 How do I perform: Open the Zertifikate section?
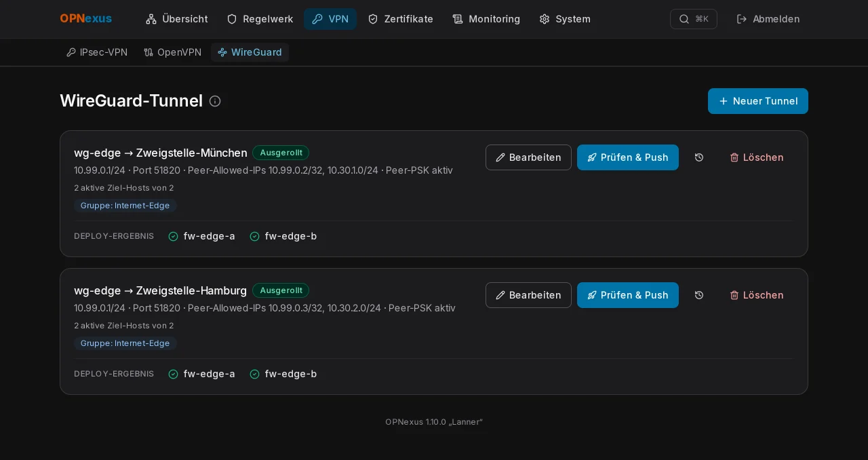(x=400, y=19)
